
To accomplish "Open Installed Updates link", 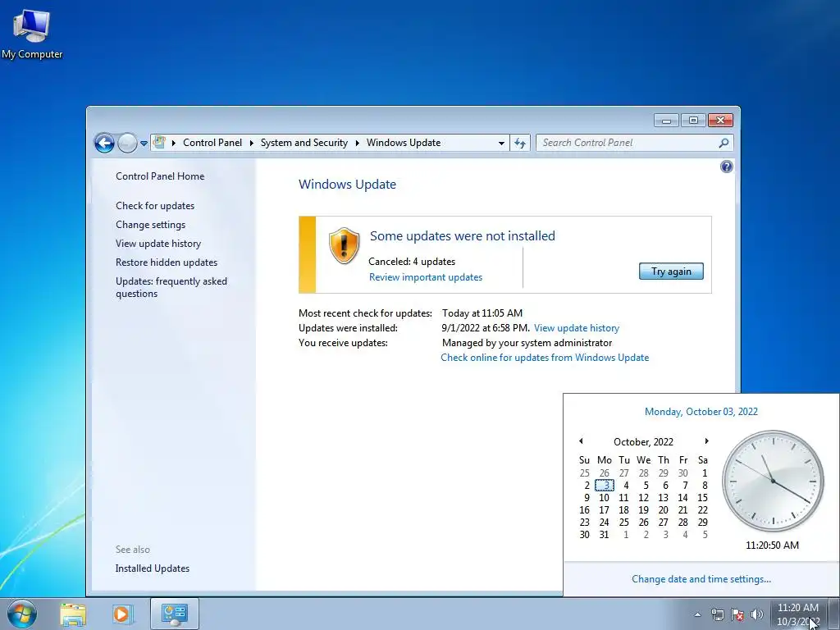I will 152,568.
